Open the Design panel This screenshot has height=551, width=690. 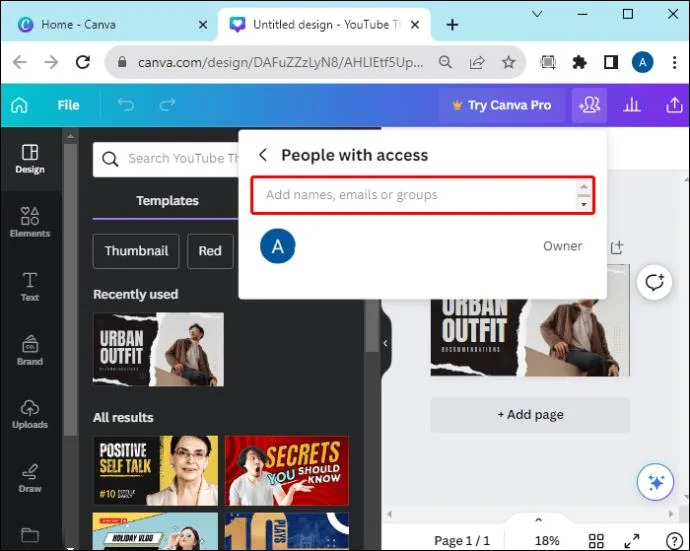pos(30,159)
